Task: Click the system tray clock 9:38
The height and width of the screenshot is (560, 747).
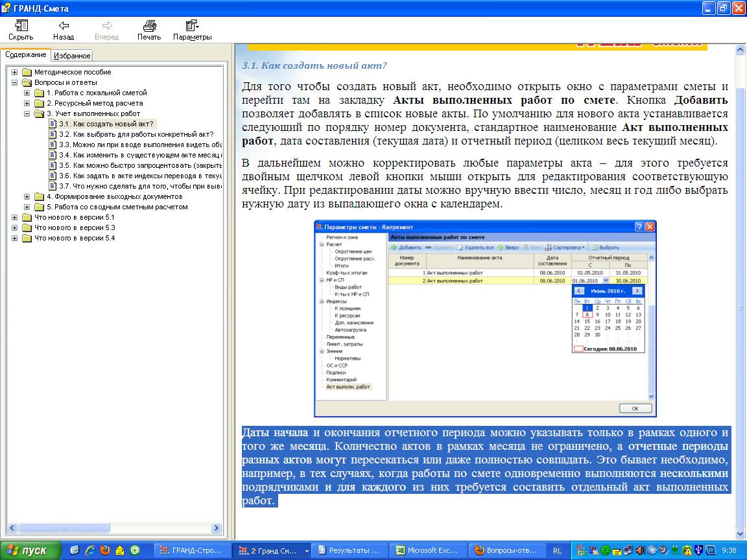Action: point(729,550)
